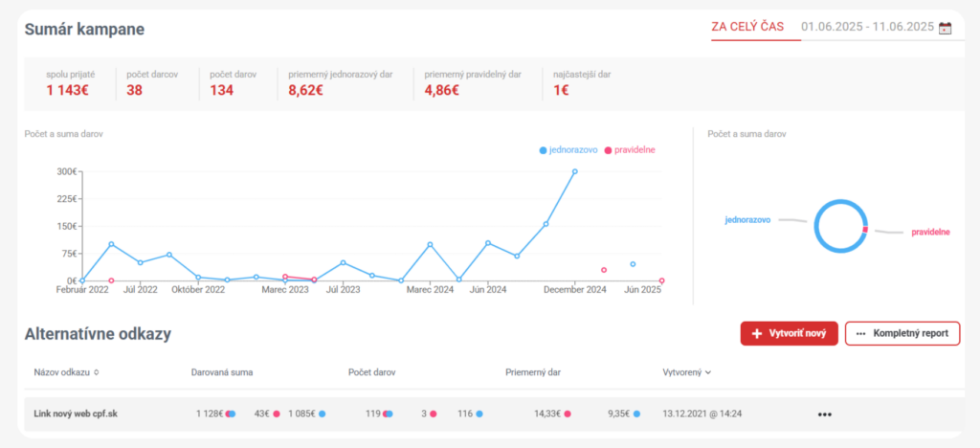Click the isolated blue point near Jún 2025
980x448 pixels.
pyautogui.click(x=633, y=264)
